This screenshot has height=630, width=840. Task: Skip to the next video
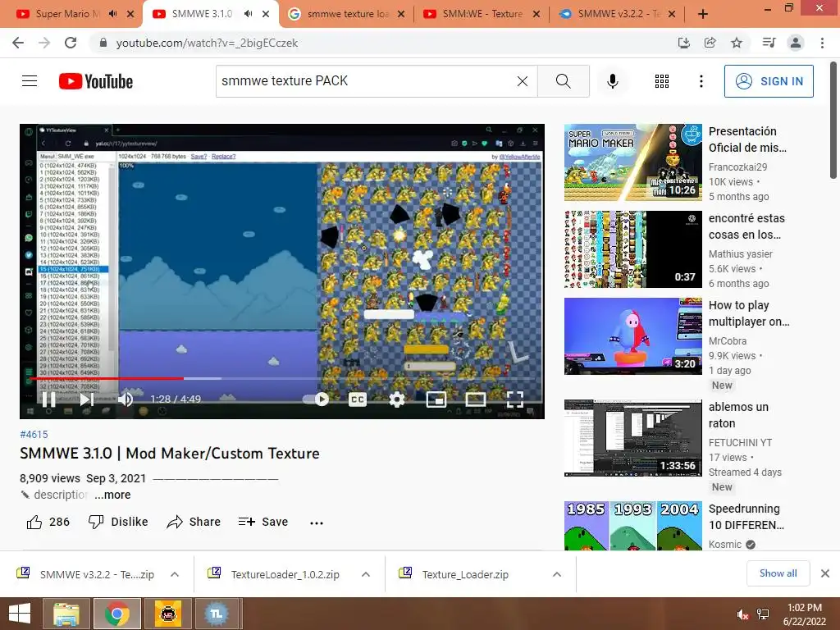[87, 399]
